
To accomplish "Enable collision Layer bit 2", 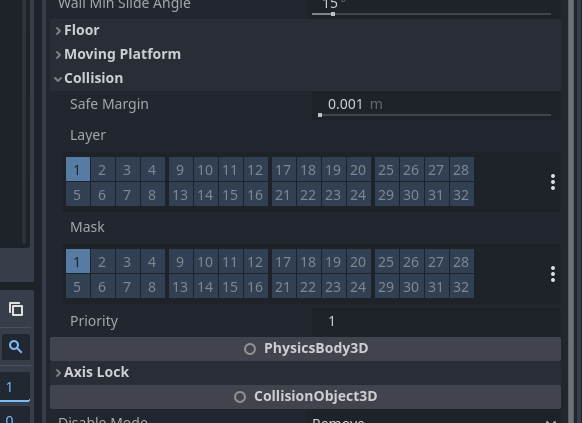I will pyautogui.click(x=102, y=169).
